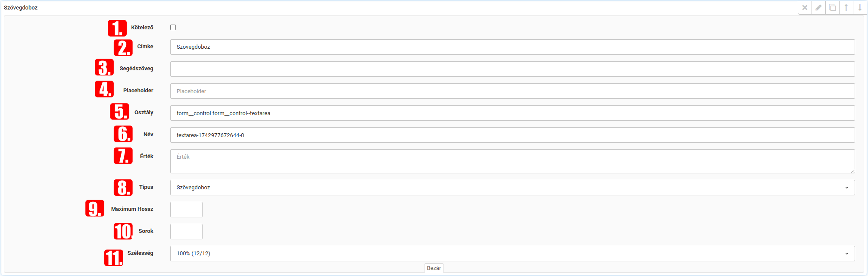Move the field down with down arrow
868x276 pixels.
860,8
